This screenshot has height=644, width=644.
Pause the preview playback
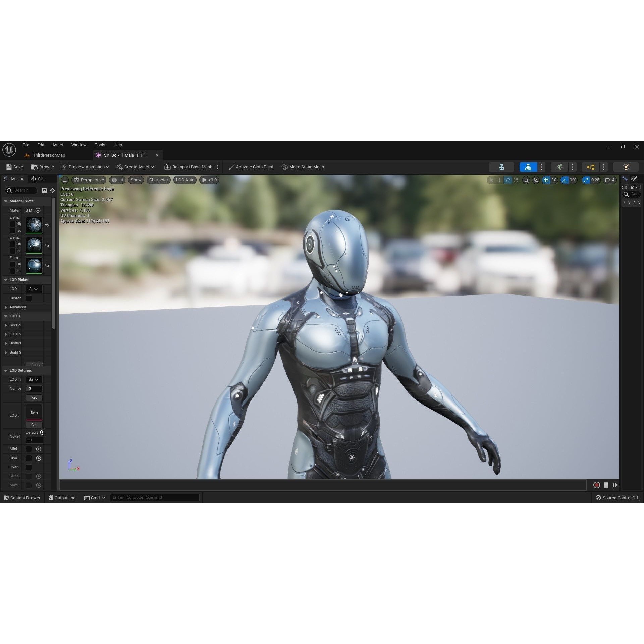click(606, 485)
